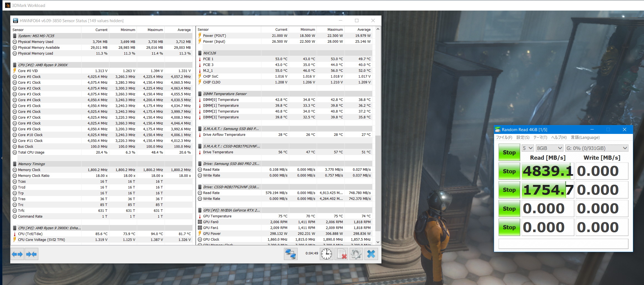Select the Bus Clock row

102,146
